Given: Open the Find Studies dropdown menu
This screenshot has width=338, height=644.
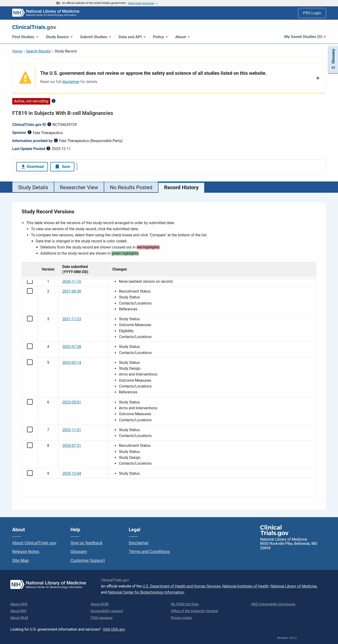Looking at the screenshot, I should (x=25, y=37).
